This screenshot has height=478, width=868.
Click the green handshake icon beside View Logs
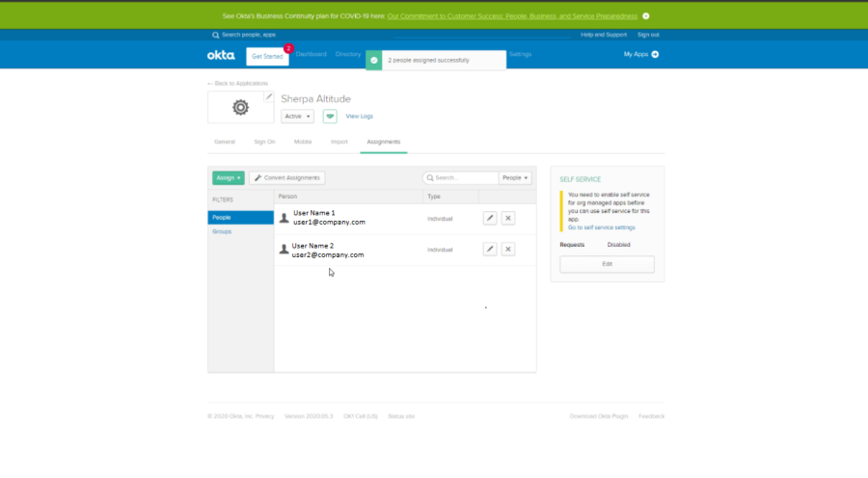(330, 116)
